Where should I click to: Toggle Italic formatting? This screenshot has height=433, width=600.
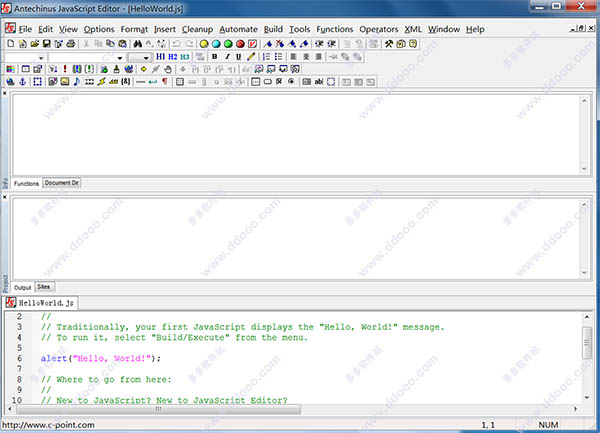point(227,57)
